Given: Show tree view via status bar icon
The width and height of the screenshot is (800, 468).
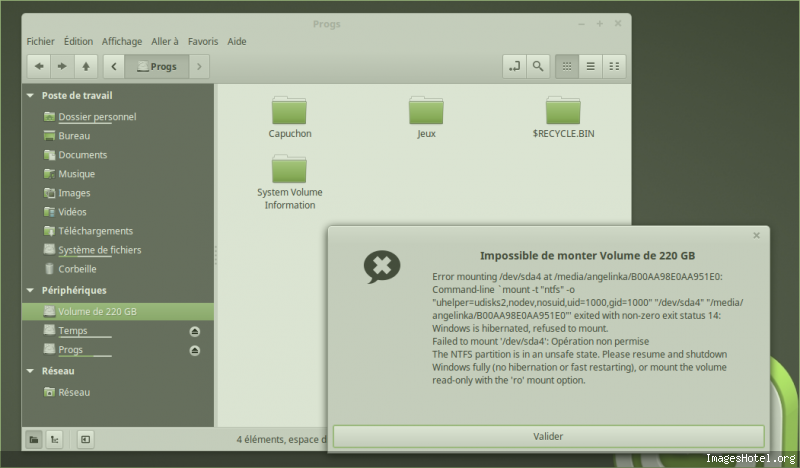Looking at the screenshot, I should [x=54, y=439].
